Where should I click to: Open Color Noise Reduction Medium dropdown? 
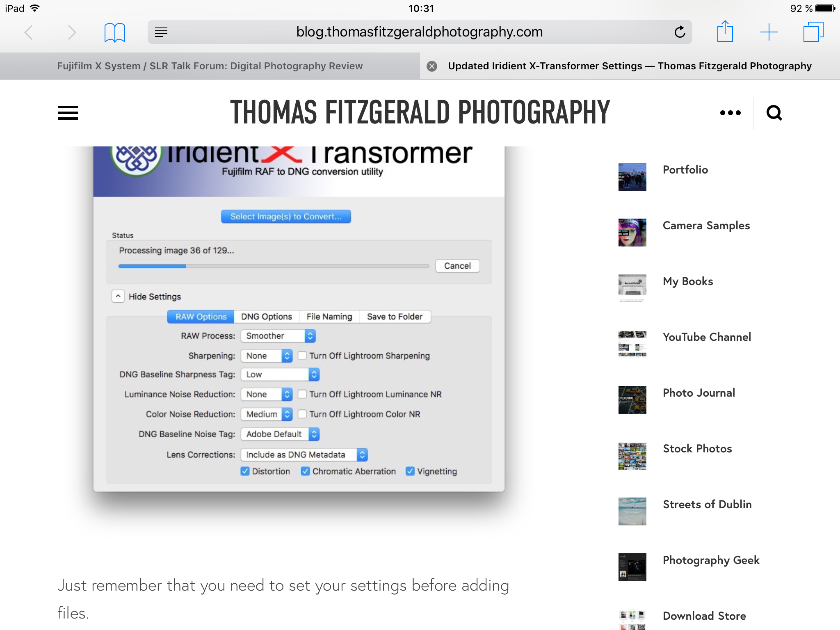[267, 414]
